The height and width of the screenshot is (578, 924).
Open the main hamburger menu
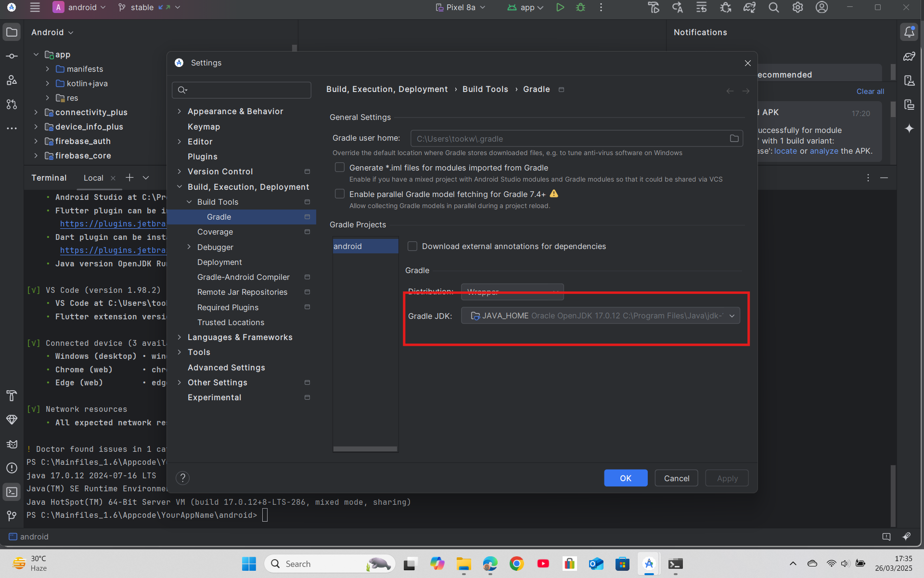pyautogui.click(x=35, y=7)
